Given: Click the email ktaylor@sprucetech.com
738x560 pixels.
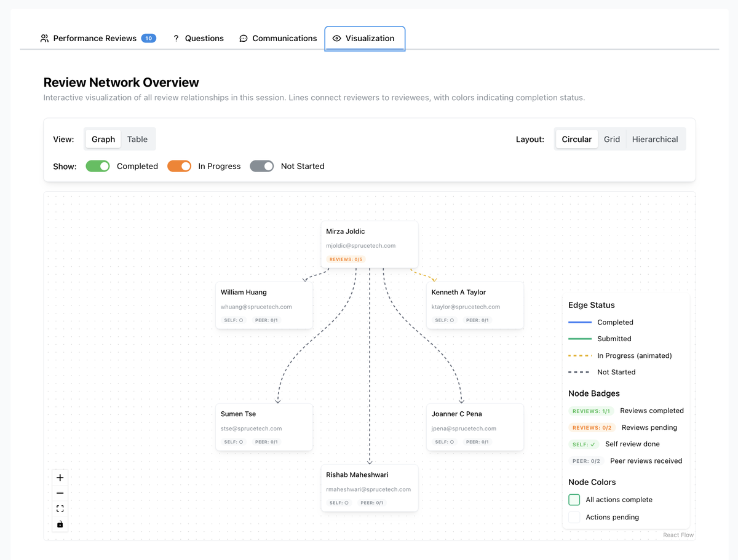Looking at the screenshot, I should click(466, 307).
